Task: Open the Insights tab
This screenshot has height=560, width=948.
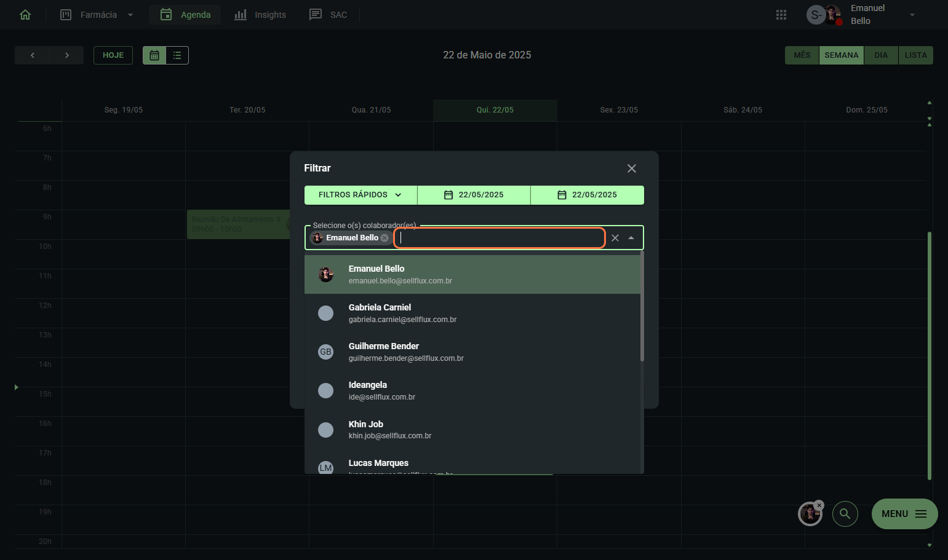Action: [260, 15]
